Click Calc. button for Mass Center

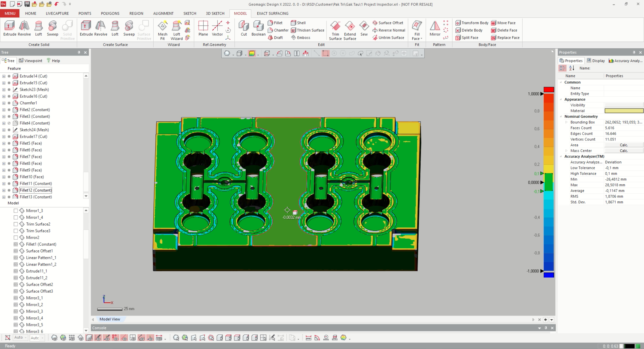tap(623, 151)
